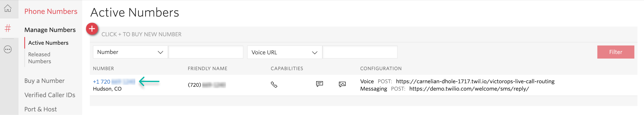Click the Manage Numbers section heading
644x115 pixels.
(50, 30)
